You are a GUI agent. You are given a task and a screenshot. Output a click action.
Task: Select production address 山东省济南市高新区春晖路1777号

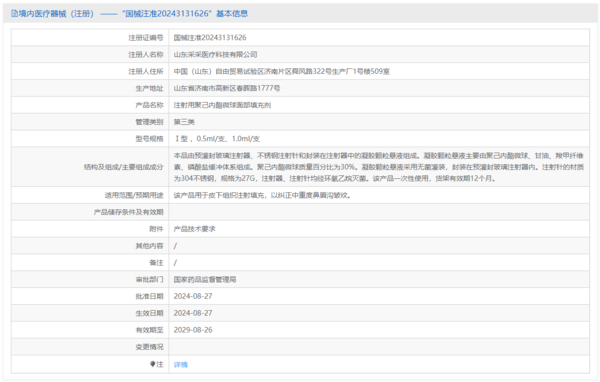click(227, 88)
